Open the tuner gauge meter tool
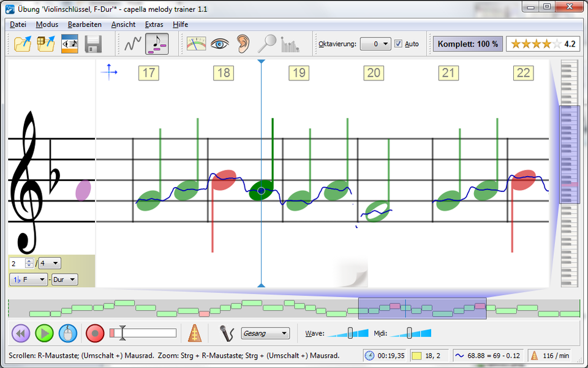This screenshot has width=588, height=368. (x=196, y=44)
